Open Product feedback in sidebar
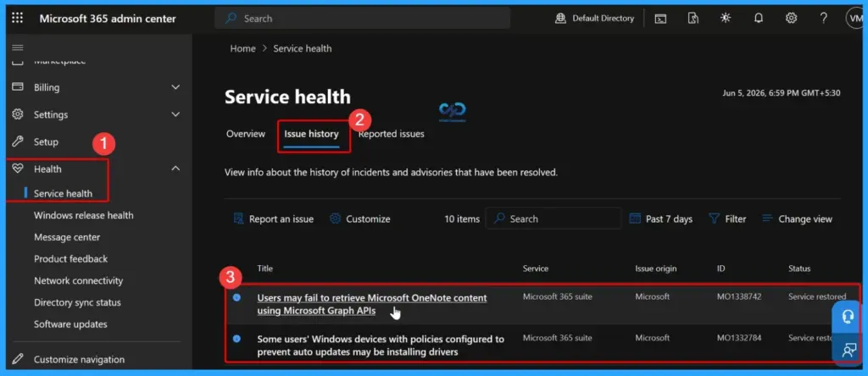This screenshot has width=868, height=376. coord(71,259)
